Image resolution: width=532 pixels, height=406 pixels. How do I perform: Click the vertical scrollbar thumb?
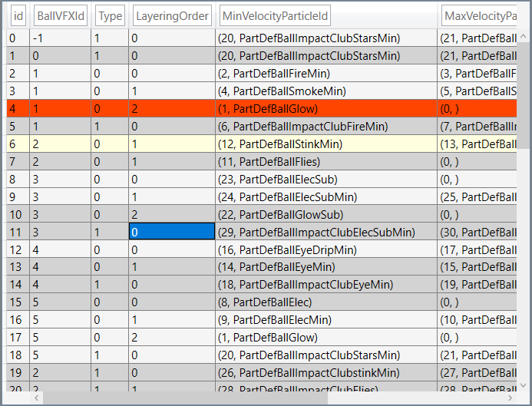pos(523,95)
